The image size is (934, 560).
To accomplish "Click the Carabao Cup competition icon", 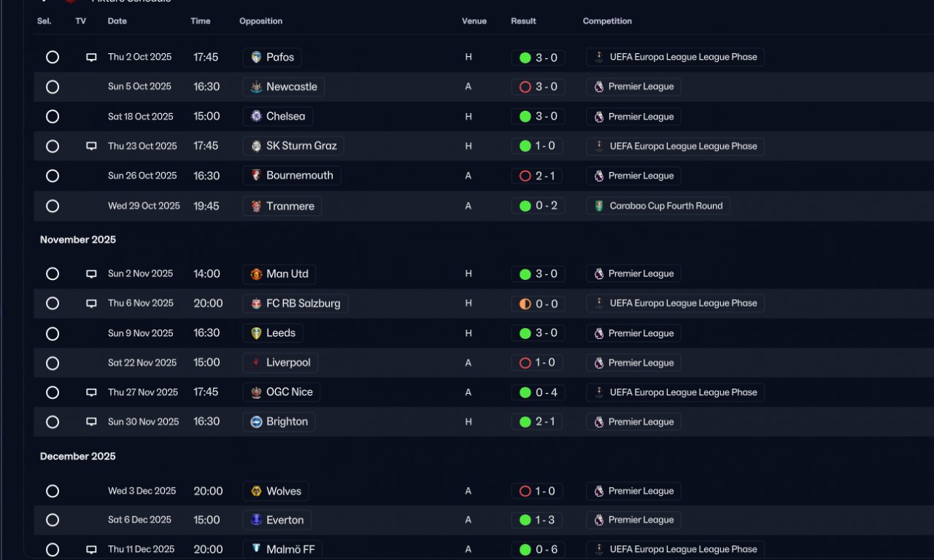I will [x=599, y=206].
